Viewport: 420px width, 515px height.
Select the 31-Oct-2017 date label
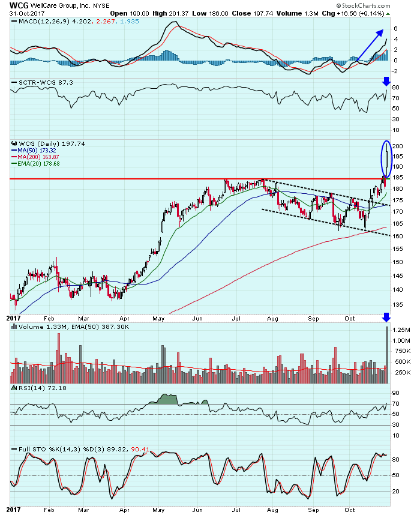tap(27, 14)
